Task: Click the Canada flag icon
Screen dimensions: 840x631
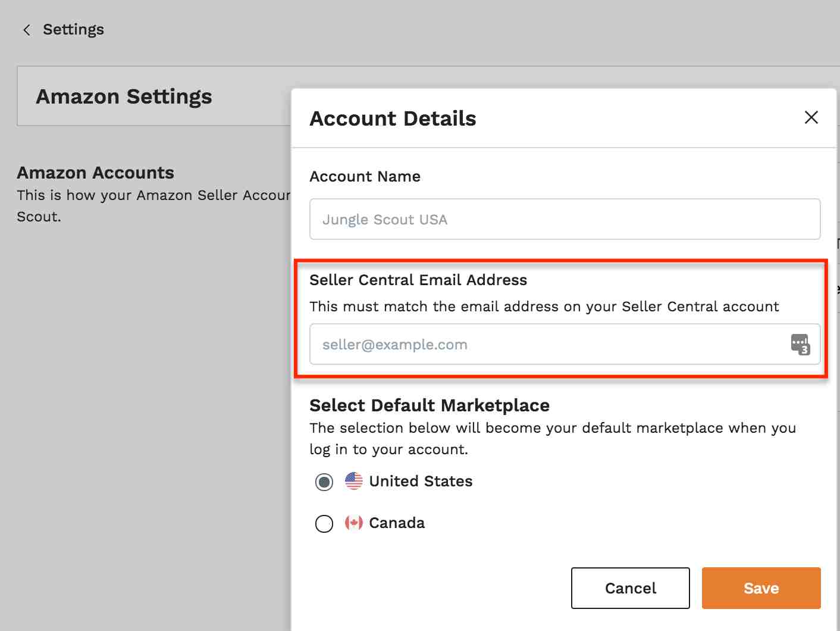Action: (353, 523)
